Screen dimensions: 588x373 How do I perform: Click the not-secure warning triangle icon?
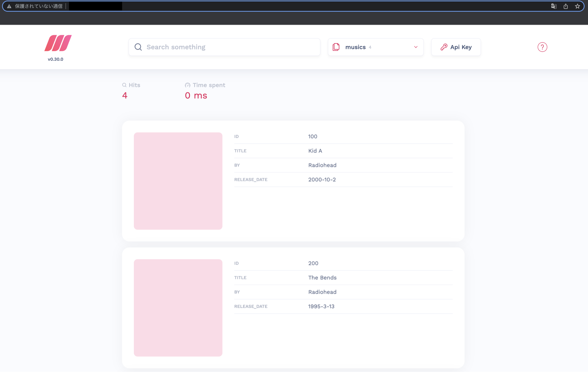tap(9, 6)
